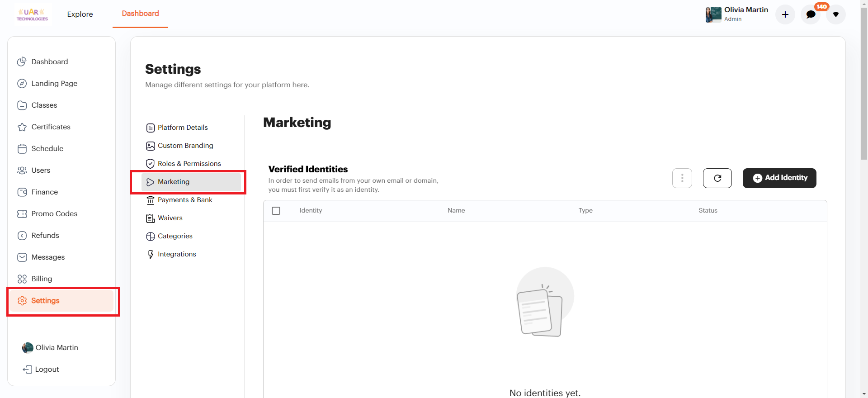This screenshot has height=398, width=868.
Task: Click the Billing grid icon
Action: [x=22, y=279]
